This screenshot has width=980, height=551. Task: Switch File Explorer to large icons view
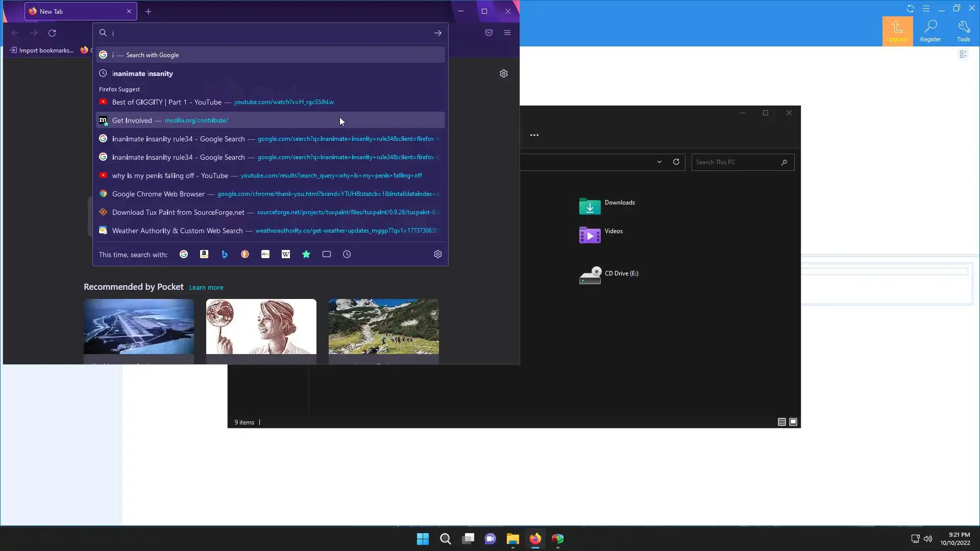[793, 422]
